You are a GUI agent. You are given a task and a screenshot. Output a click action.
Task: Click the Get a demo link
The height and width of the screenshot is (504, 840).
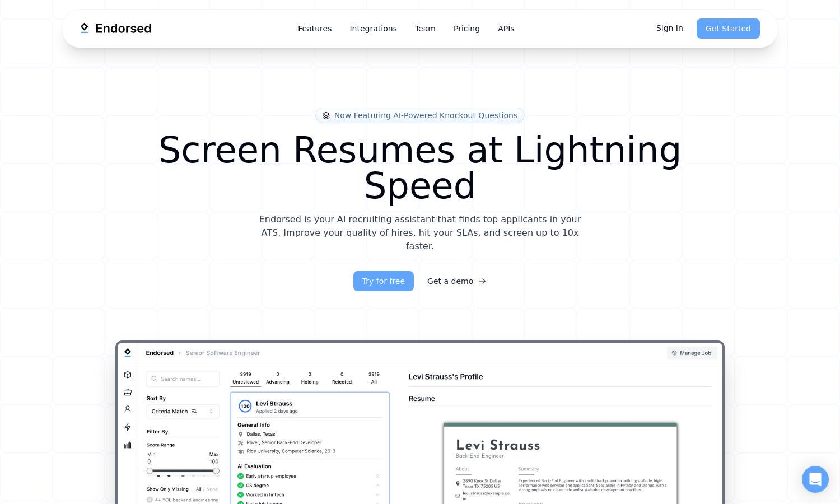456,281
